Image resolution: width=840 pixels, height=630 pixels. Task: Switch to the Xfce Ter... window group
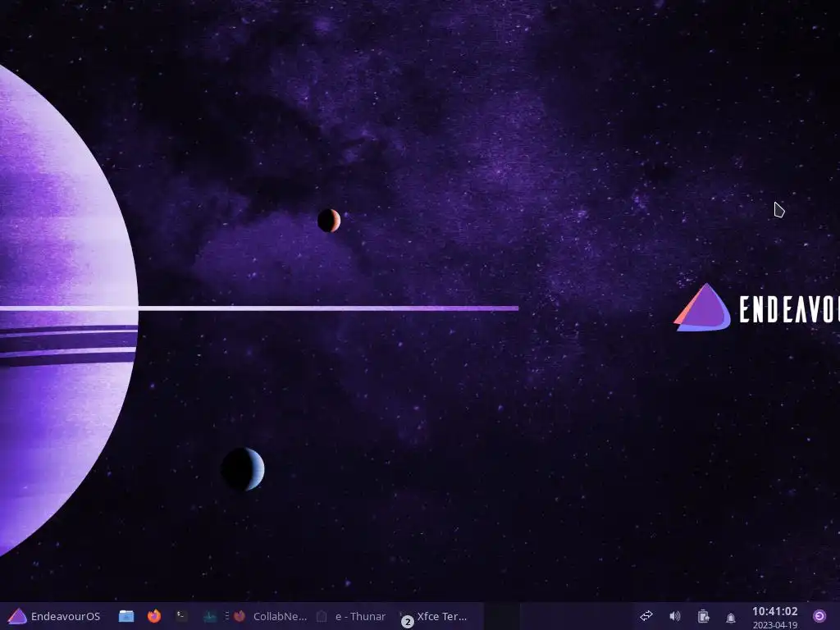435,616
